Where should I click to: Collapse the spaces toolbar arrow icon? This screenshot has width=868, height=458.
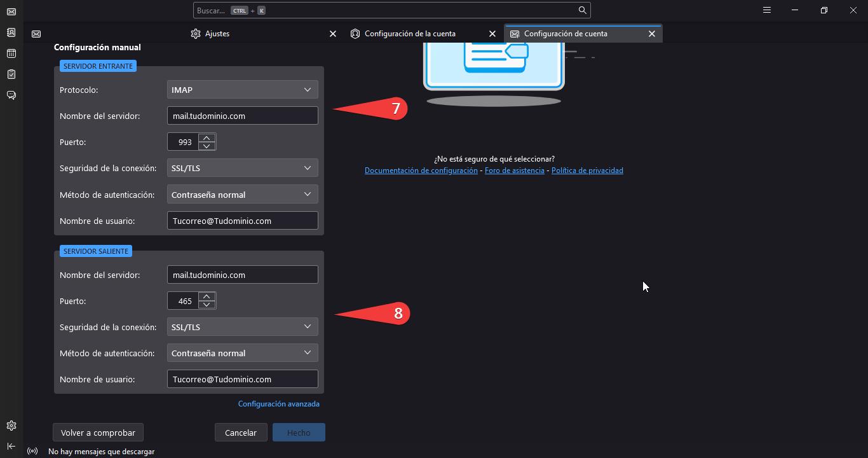[11, 446]
